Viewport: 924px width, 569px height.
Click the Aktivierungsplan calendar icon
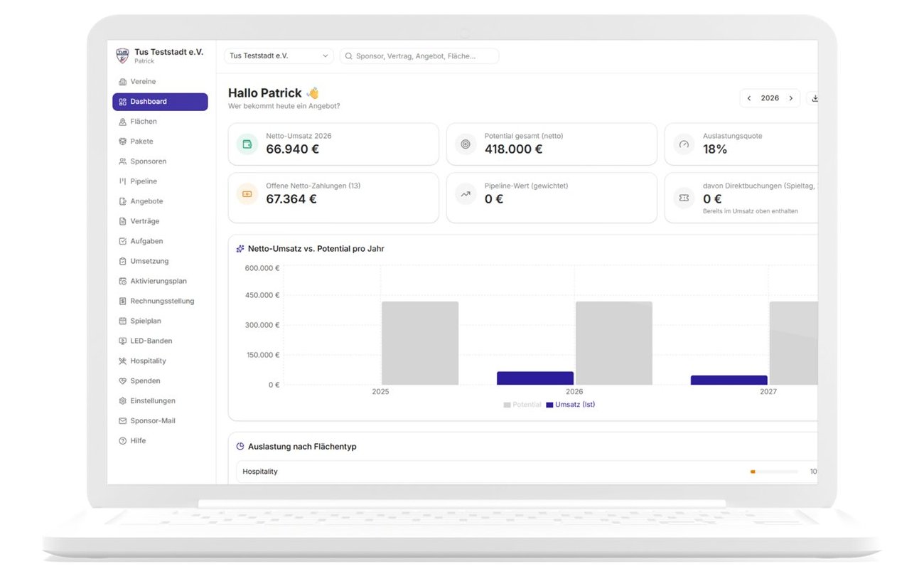(123, 281)
